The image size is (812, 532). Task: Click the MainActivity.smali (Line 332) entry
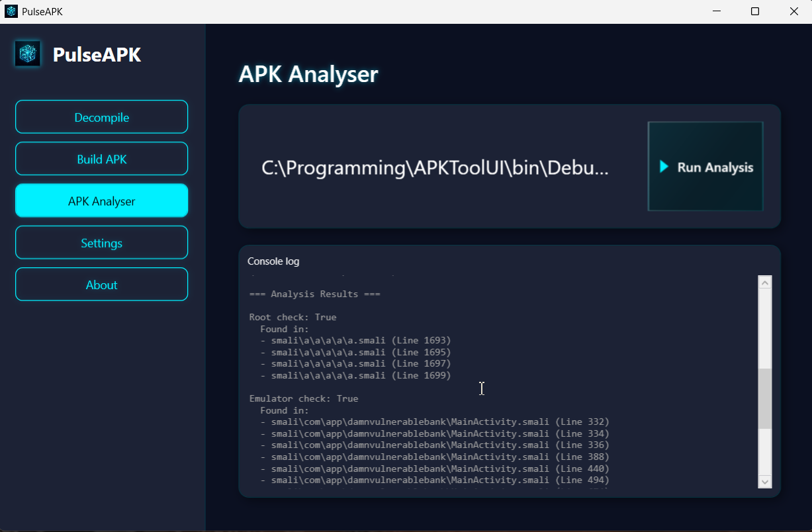435,421
